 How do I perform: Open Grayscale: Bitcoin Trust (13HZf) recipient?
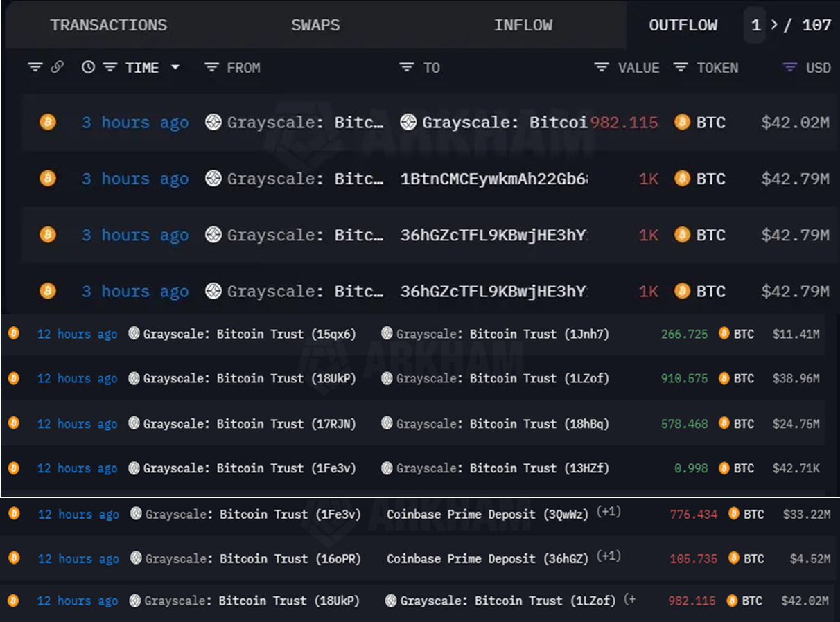502,468
